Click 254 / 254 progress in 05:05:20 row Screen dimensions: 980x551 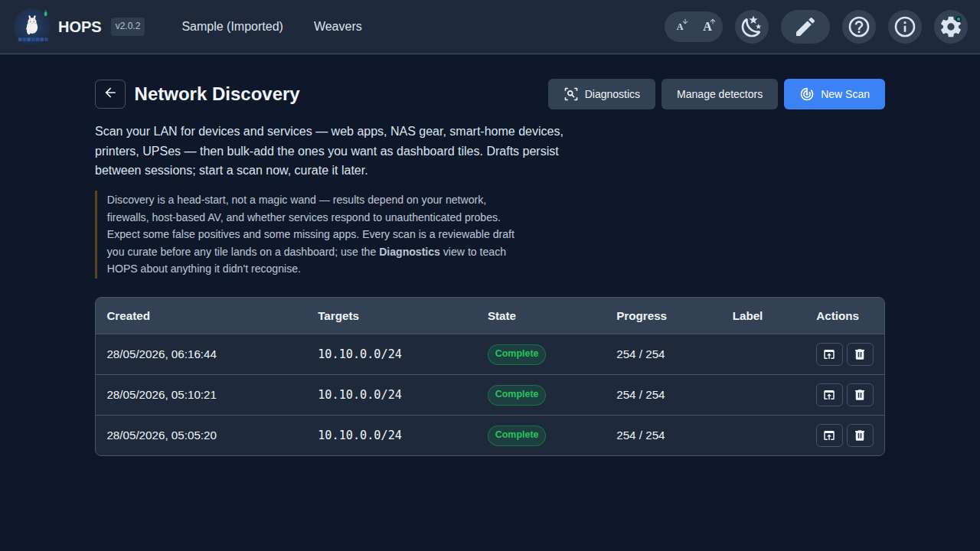click(x=641, y=435)
